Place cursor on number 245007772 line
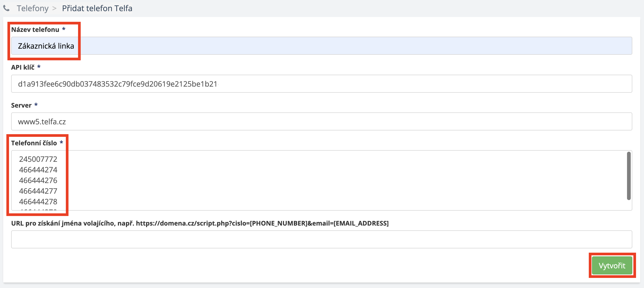This screenshot has height=288, width=644. point(38,159)
